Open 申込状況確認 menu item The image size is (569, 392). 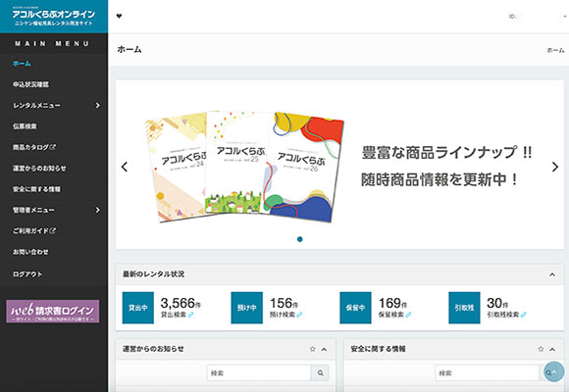[30, 84]
